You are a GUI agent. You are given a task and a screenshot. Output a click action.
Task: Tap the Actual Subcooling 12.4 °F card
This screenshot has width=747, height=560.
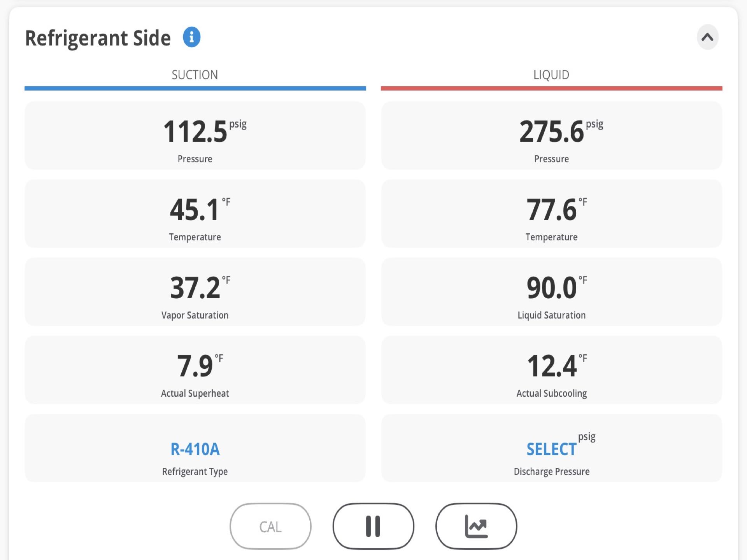(551, 370)
